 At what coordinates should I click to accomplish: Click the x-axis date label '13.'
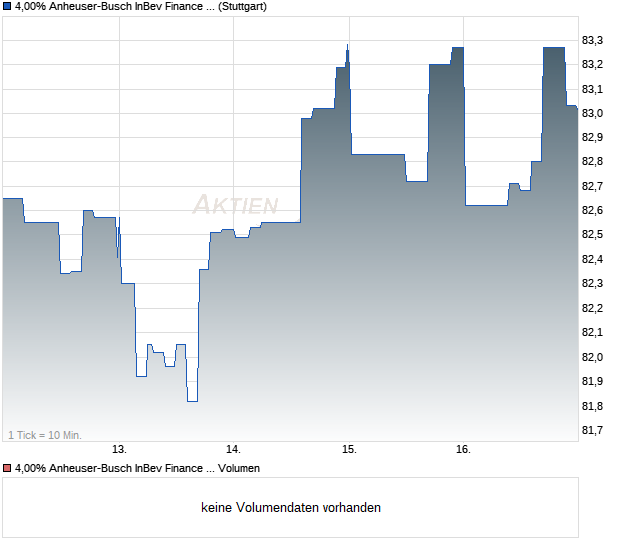(119, 450)
